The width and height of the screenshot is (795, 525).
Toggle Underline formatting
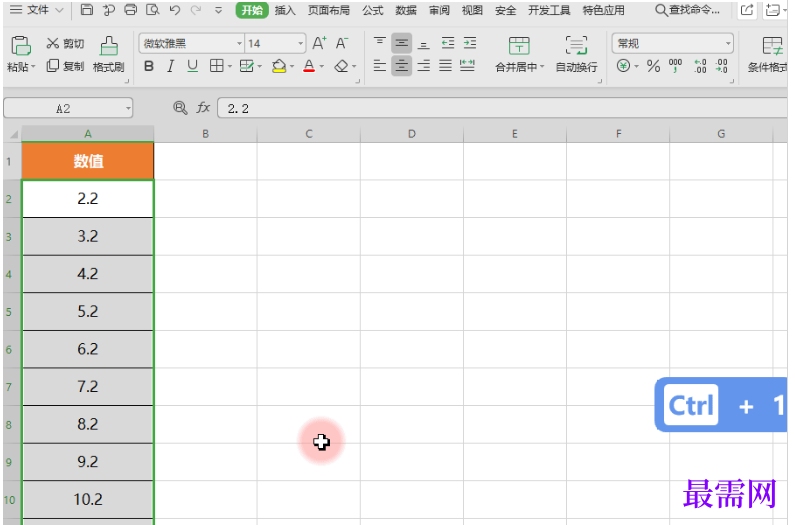coord(193,66)
